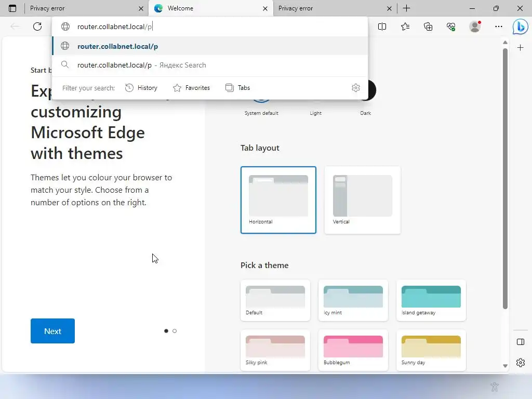The width and height of the screenshot is (532, 399).
Task: Filter search by Favorites
Action: [x=191, y=88]
